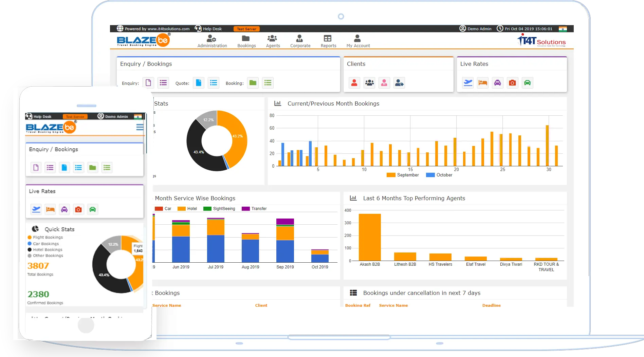Toggle Hotel legend in Month Service Wise Bookings

click(x=187, y=209)
